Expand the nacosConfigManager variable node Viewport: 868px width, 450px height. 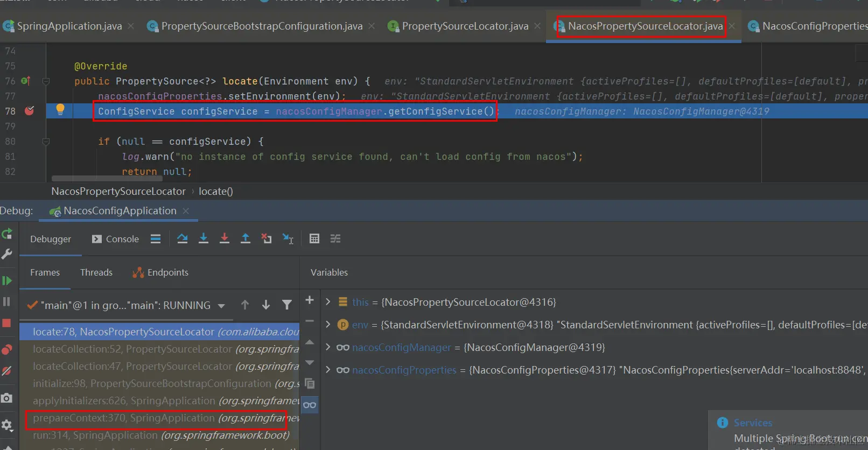click(x=328, y=347)
